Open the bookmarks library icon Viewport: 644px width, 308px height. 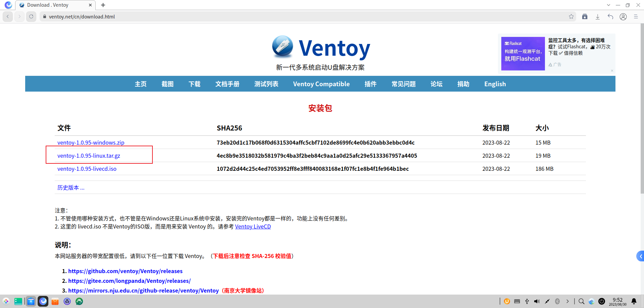[x=585, y=16]
